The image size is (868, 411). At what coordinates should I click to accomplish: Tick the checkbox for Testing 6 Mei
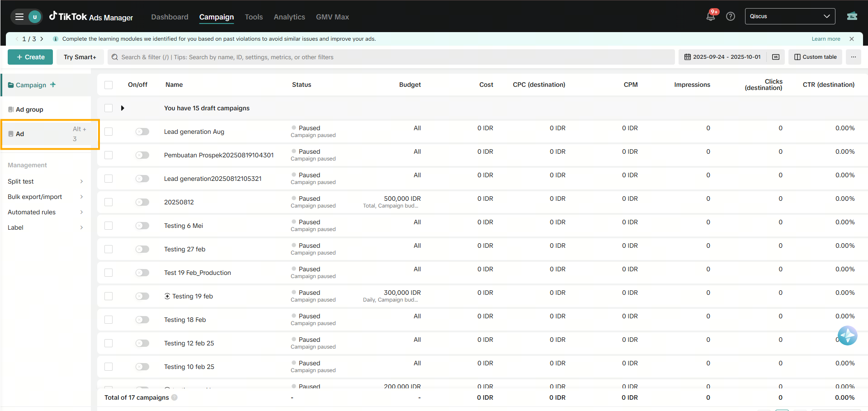pyautogui.click(x=108, y=226)
